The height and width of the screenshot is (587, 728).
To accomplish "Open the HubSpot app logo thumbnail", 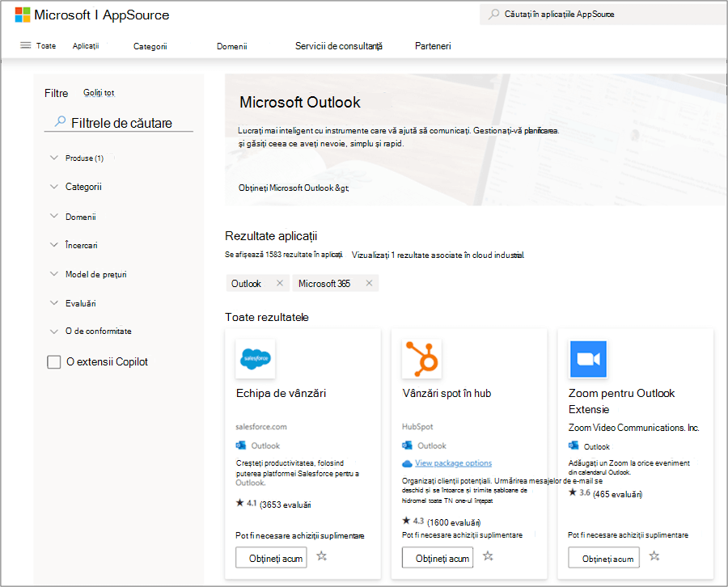I will coord(421,359).
